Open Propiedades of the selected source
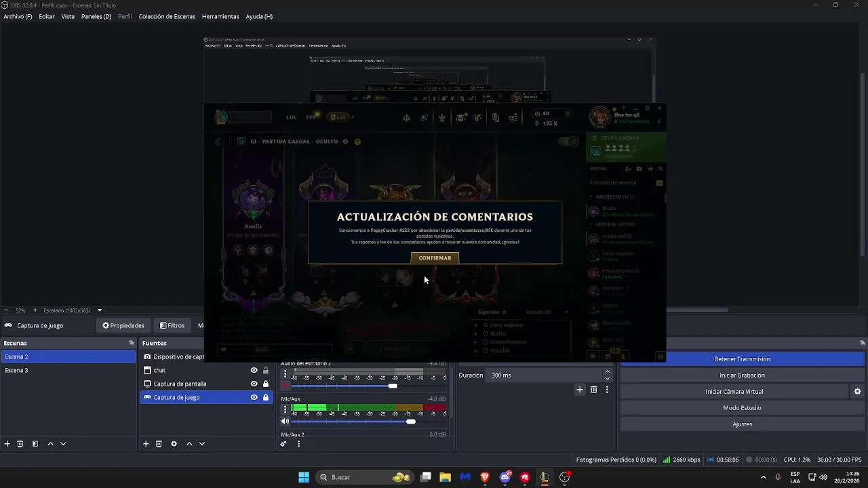The image size is (868, 488). click(x=123, y=325)
